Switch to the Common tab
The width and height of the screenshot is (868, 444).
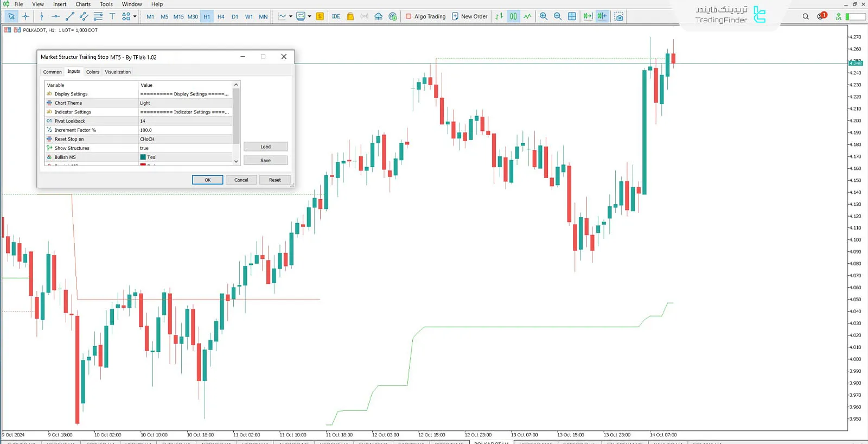pyautogui.click(x=53, y=72)
